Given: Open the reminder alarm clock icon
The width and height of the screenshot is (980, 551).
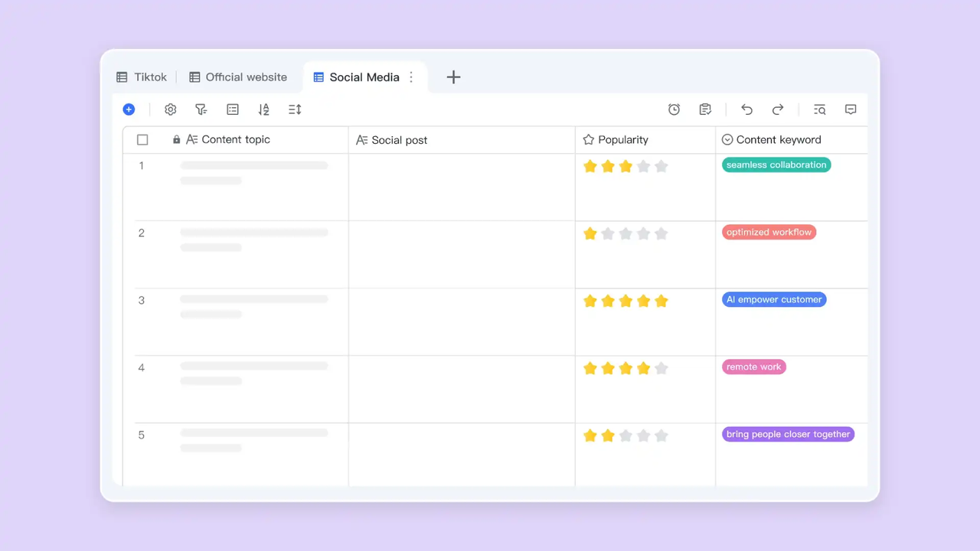Looking at the screenshot, I should [674, 109].
